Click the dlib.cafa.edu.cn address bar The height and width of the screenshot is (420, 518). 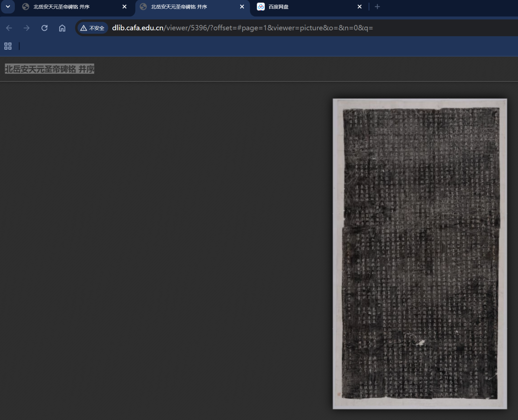pos(242,28)
